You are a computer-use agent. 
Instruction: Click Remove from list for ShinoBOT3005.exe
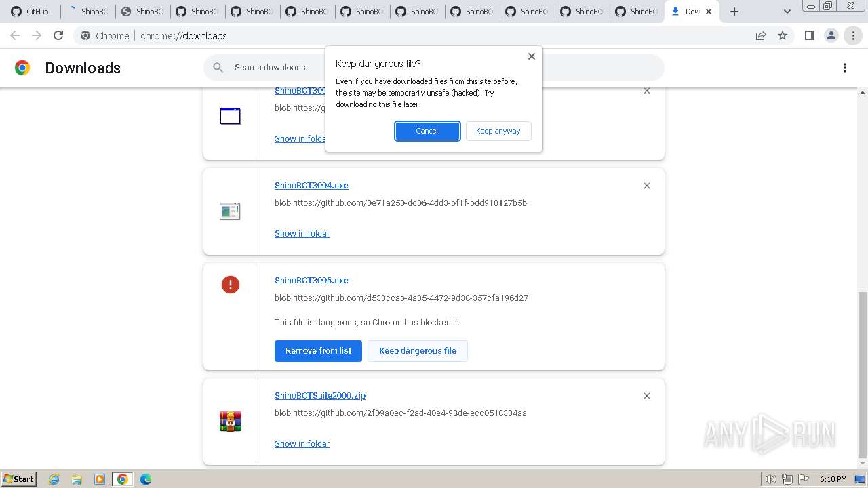pyautogui.click(x=318, y=351)
